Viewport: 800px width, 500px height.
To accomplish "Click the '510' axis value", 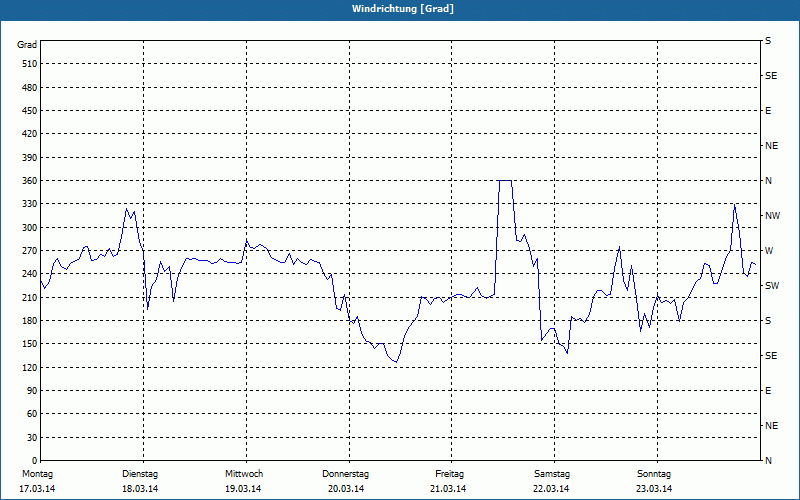I will click(x=30, y=64).
